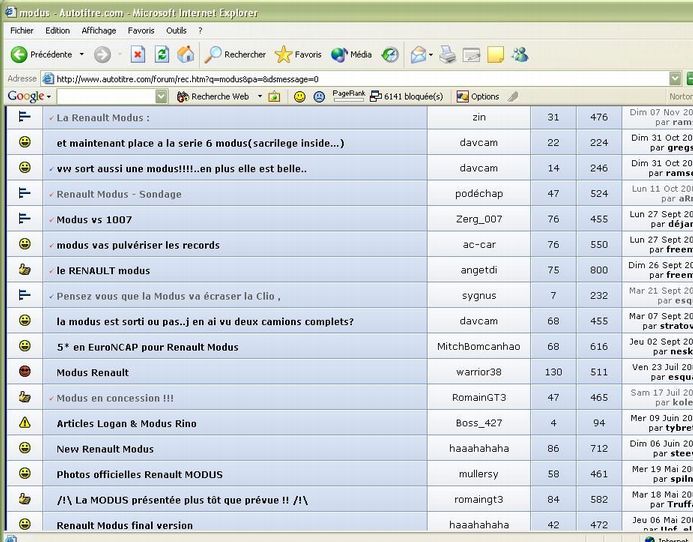
Task: Go back with the Précédente button
Action: [x=41, y=55]
